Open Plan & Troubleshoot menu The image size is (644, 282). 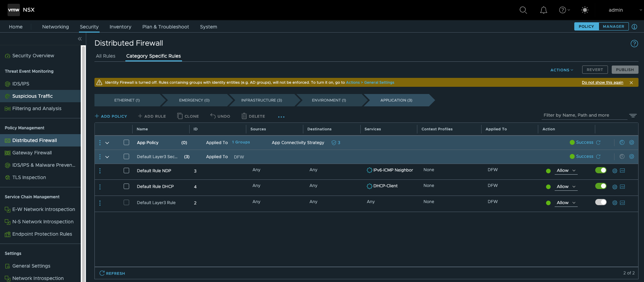click(166, 27)
